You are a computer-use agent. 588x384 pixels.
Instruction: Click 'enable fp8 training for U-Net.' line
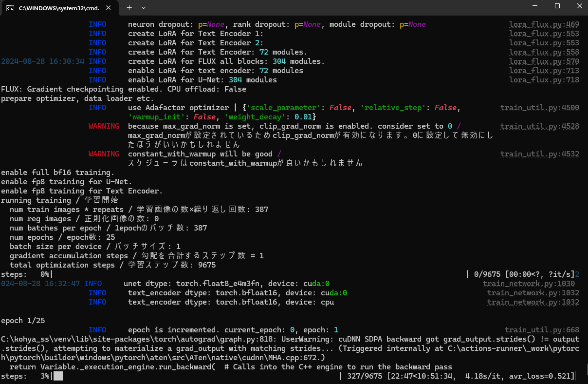pyautogui.click(x=66, y=182)
